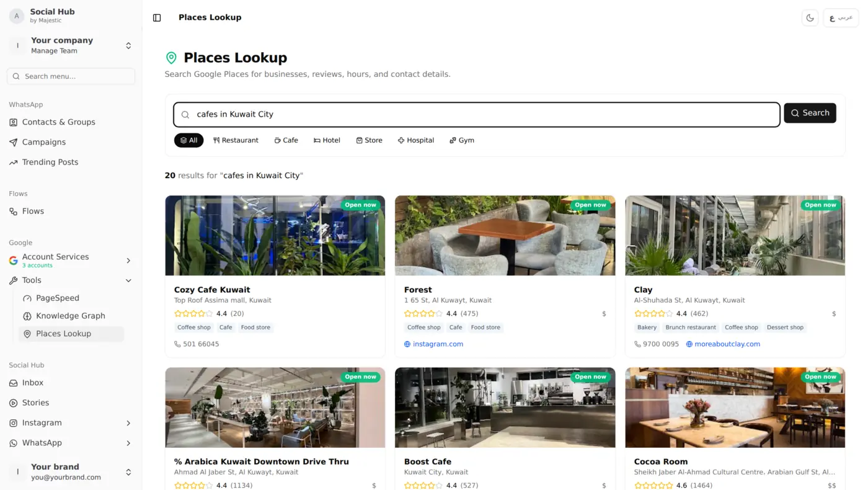Open Your company team switcher
The width and height of the screenshot is (868, 490).
point(71,45)
